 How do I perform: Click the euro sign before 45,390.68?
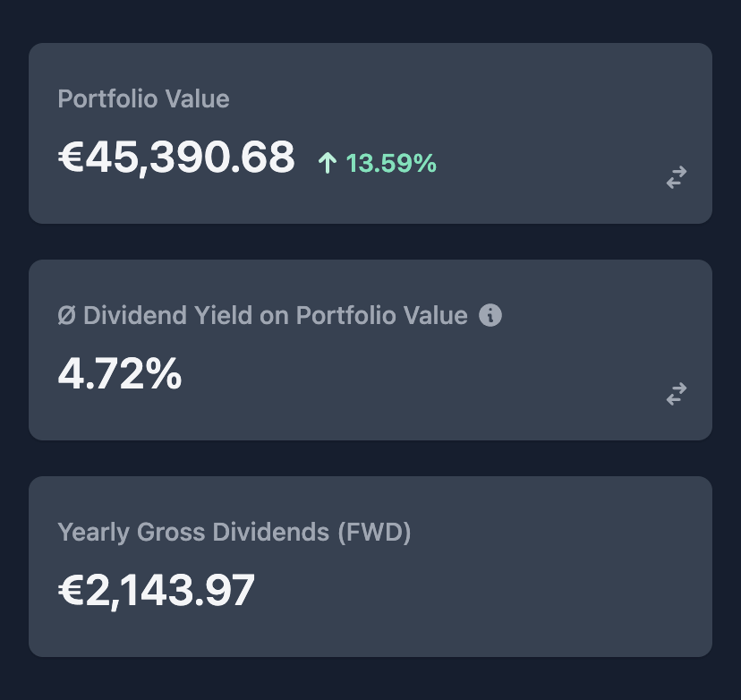71,158
